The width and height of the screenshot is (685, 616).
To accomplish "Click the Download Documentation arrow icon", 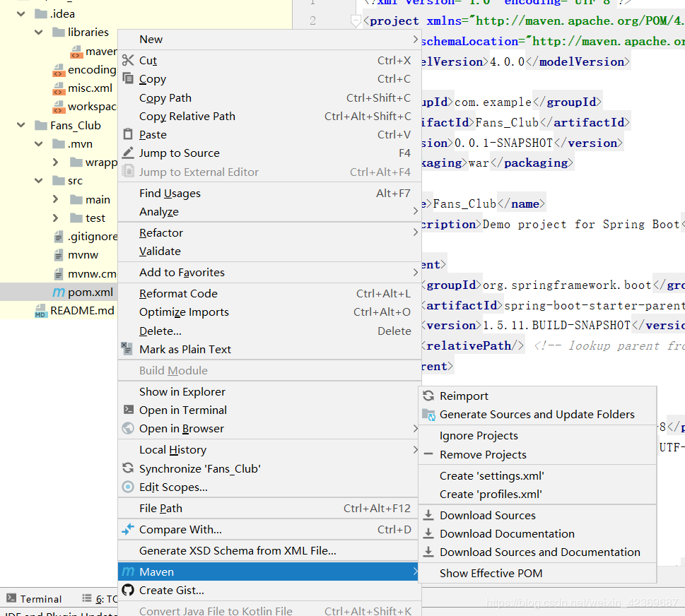I will pos(428,533).
